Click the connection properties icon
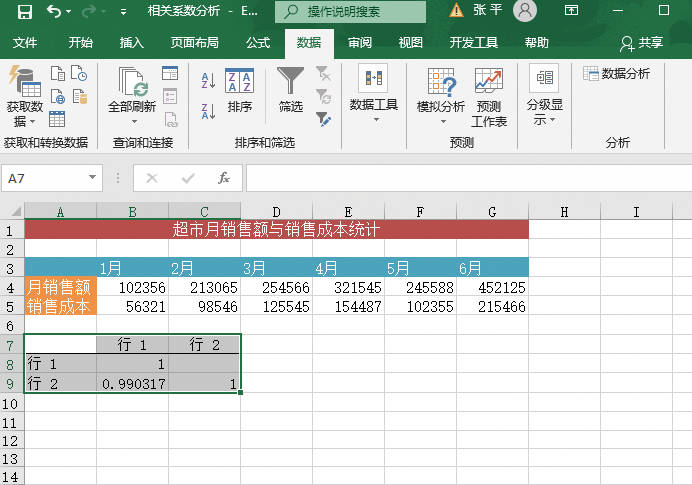Screen dimensions: 692x485 (x=170, y=96)
